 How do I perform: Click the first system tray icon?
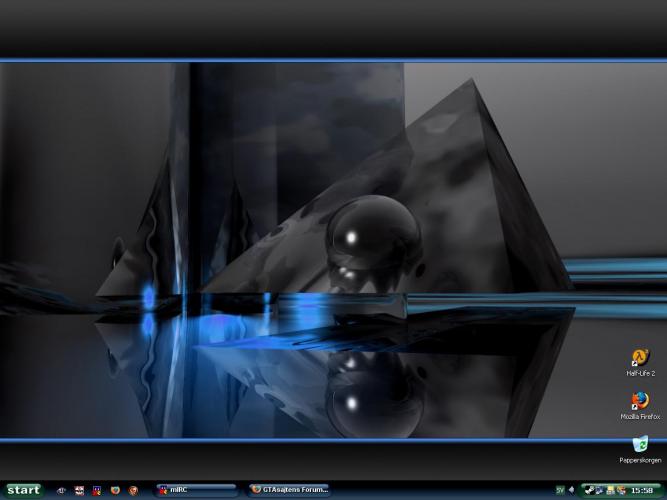[x=588, y=490]
